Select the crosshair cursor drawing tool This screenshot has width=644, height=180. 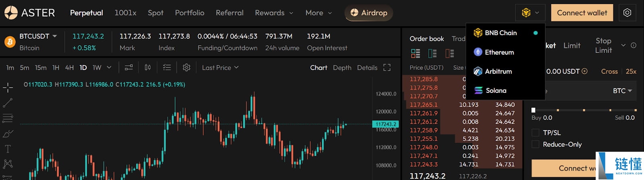tap(8, 87)
